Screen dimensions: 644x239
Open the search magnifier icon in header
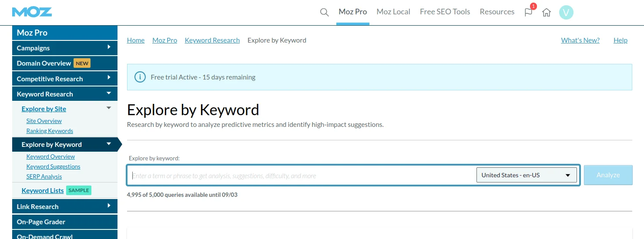click(324, 12)
